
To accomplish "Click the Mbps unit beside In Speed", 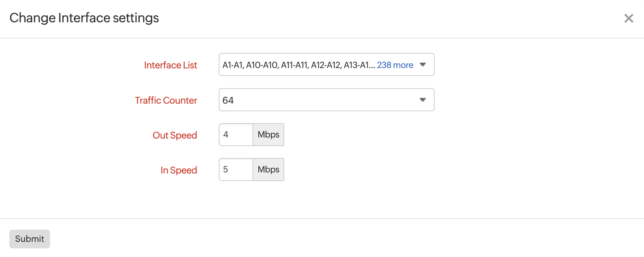I will (268, 170).
